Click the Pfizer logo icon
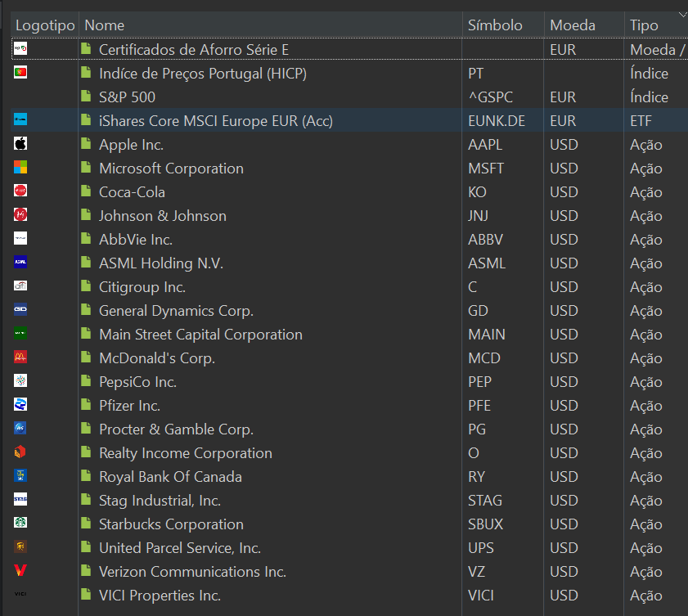 pyautogui.click(x=20, y=404)
